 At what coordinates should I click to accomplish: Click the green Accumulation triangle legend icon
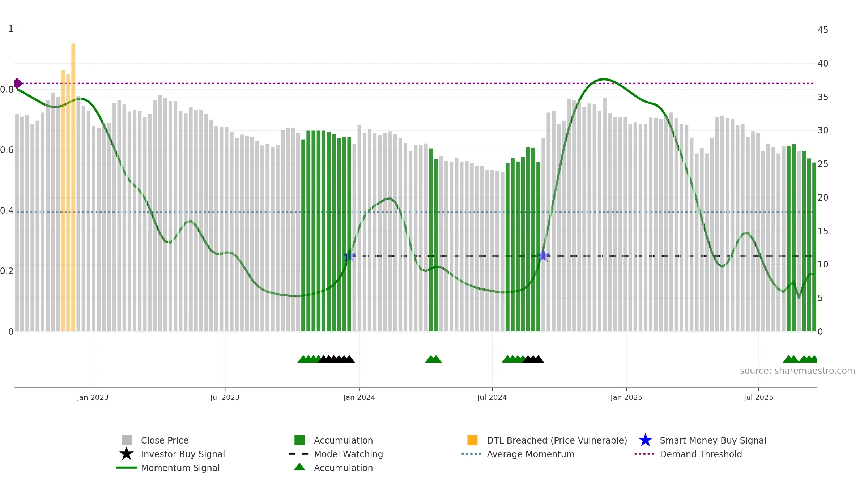pyautogui.click(x=299, y=467)
